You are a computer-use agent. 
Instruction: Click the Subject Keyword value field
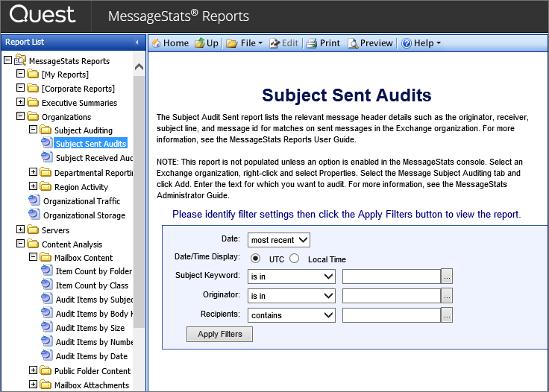pyautogui.click(x=391, y=276)
